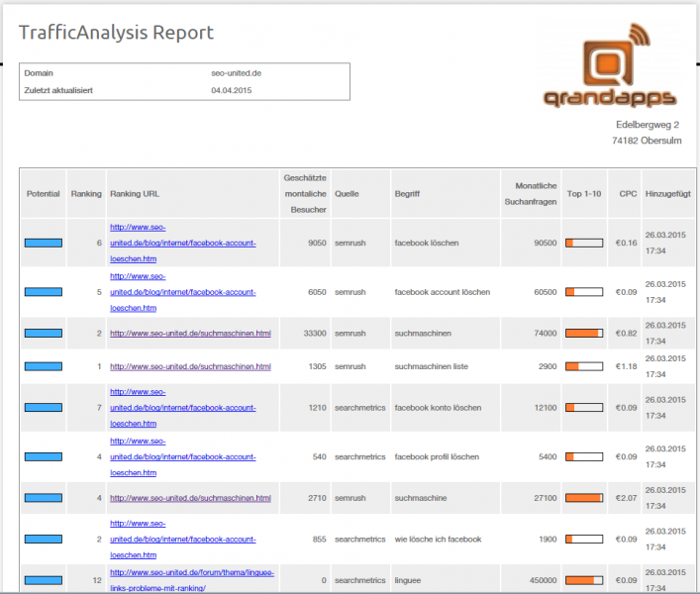
Task: Click the 'Ranking' column header
Action: tap(86, 194)
